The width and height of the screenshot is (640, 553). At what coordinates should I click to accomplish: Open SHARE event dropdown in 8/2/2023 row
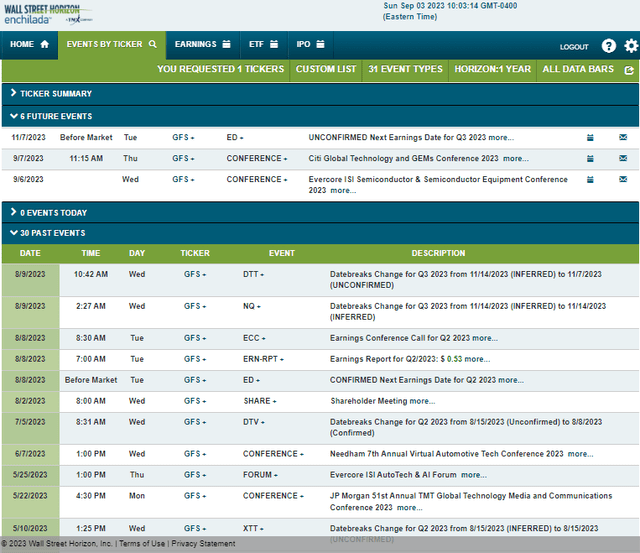coord(260,401)
